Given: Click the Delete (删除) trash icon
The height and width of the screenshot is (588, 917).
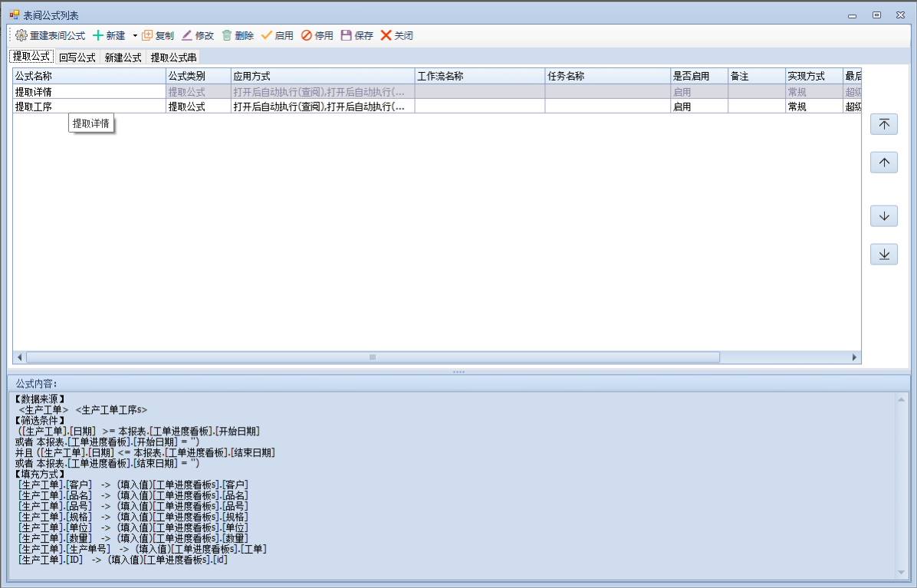Looking at the screenshot, I should click(x=227, y=35).
